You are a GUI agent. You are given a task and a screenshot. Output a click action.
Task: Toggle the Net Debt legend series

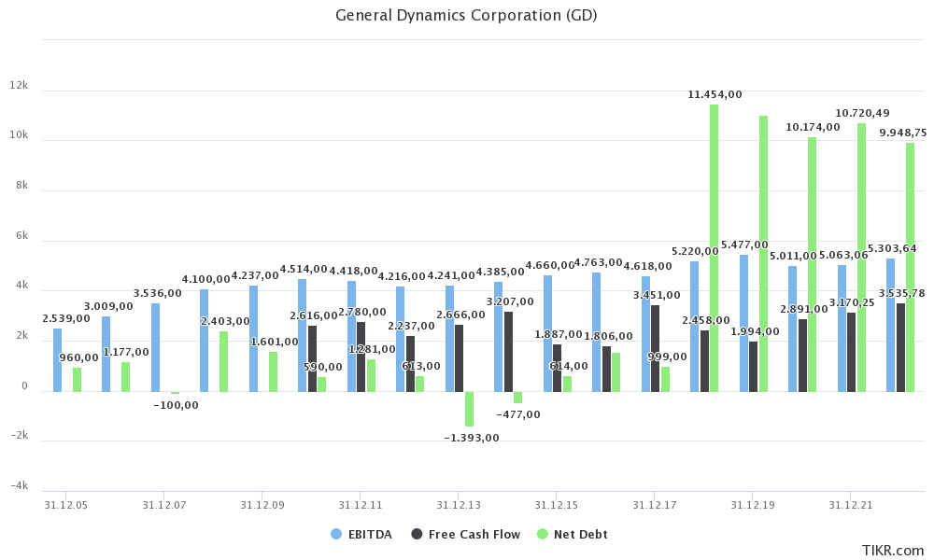tap(572, 535)
